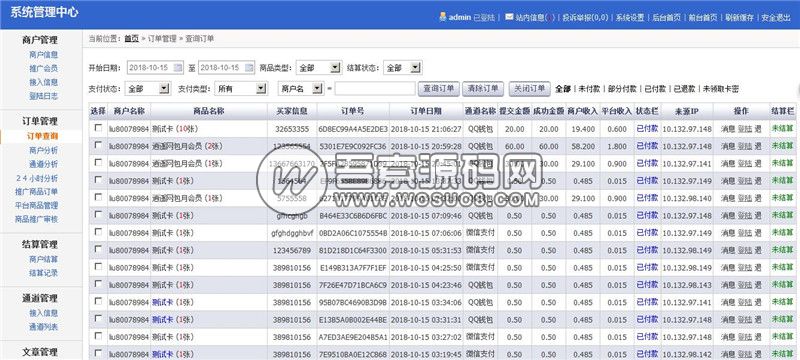Go to 后台首页
This screenshot has width=800, height=360.
666,17
